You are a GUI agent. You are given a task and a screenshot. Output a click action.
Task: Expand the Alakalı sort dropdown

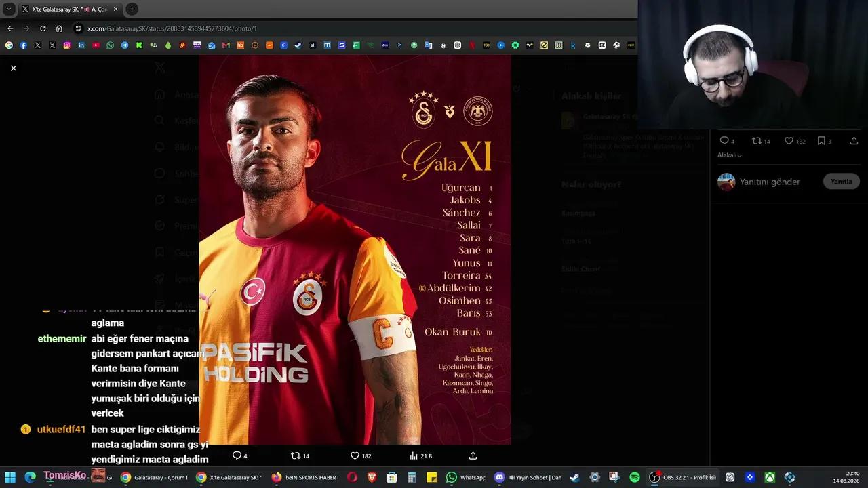click(x=730, y=155)
